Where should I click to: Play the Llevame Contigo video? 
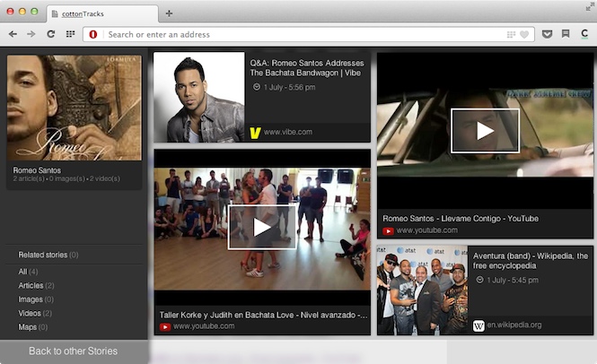485,131
